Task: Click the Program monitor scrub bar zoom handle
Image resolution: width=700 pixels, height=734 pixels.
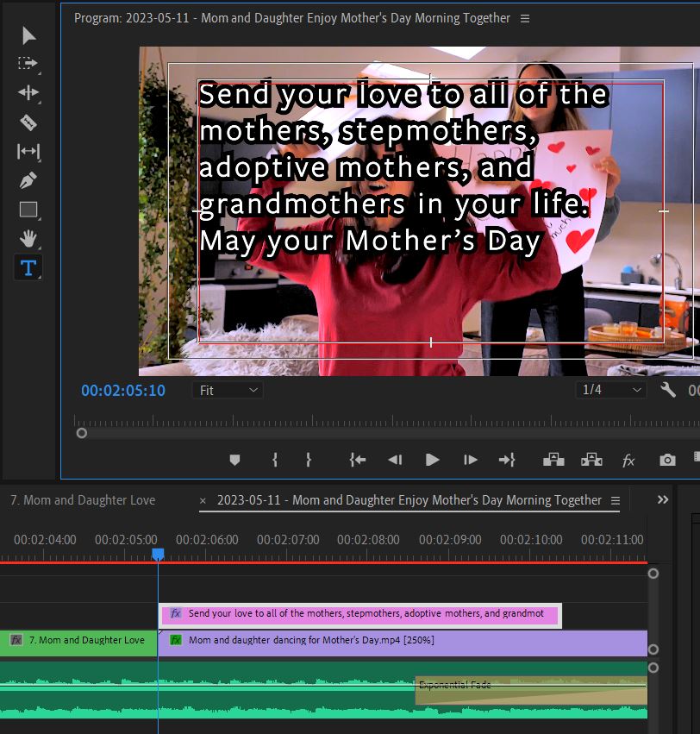Action: pos(81,434)
